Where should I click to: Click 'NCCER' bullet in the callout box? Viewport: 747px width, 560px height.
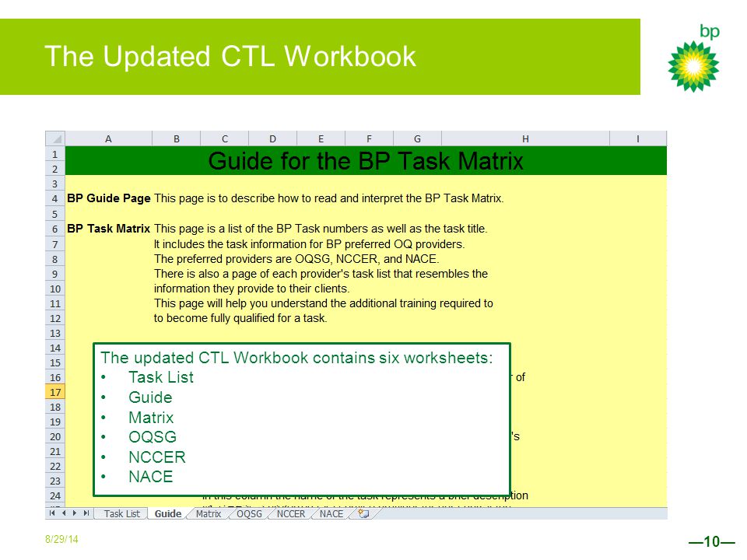pos(156,457)
